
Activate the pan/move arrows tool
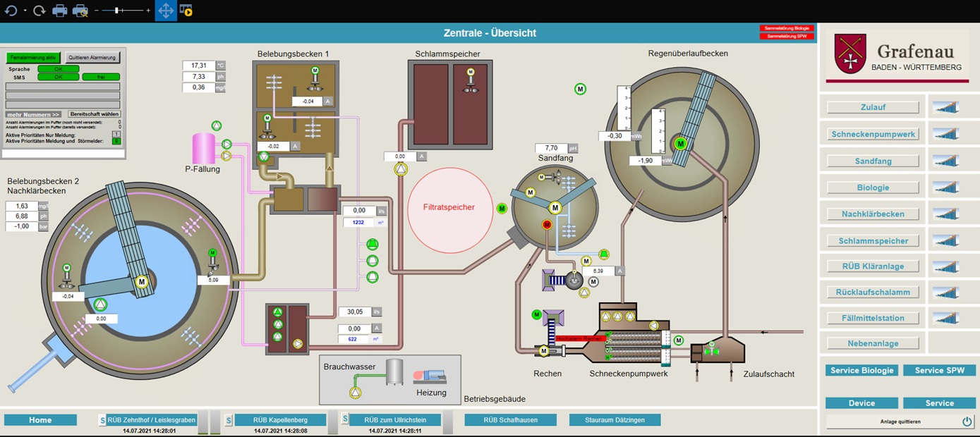click(x=166, y=11)
